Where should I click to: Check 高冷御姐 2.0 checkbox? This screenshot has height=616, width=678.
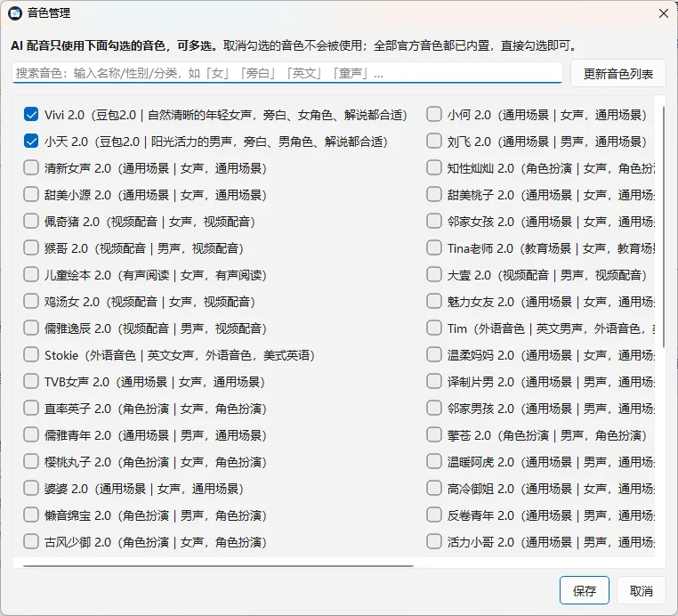coord(433,489)
